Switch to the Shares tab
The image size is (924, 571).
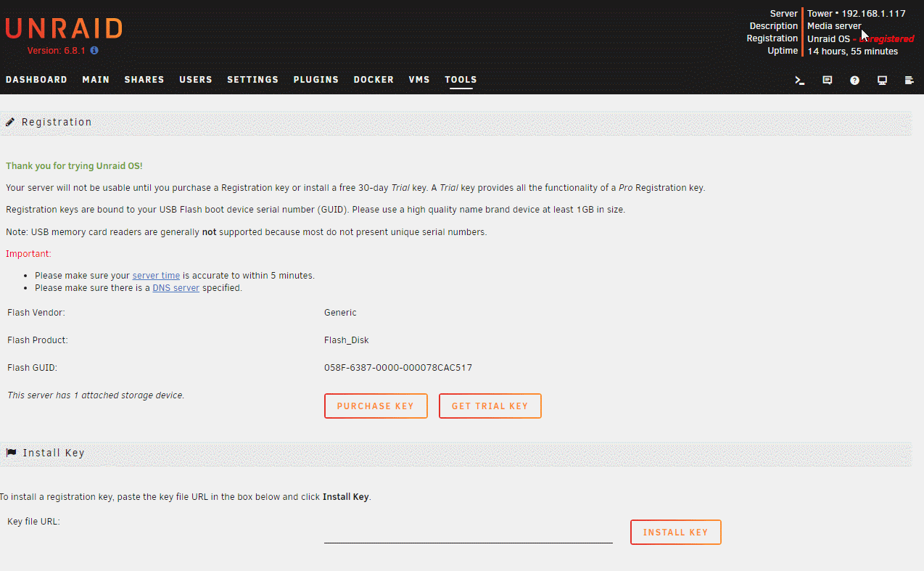coord(144,80)
